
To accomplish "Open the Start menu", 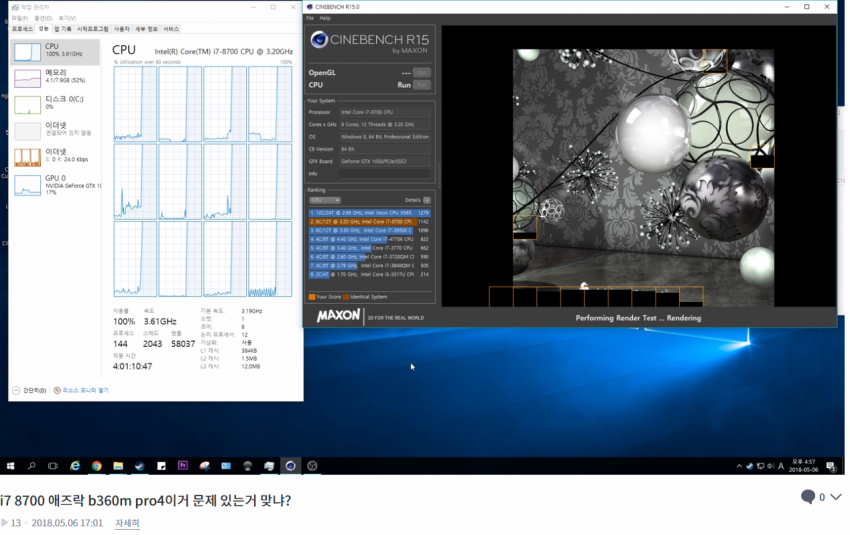I will pos(10,466).
